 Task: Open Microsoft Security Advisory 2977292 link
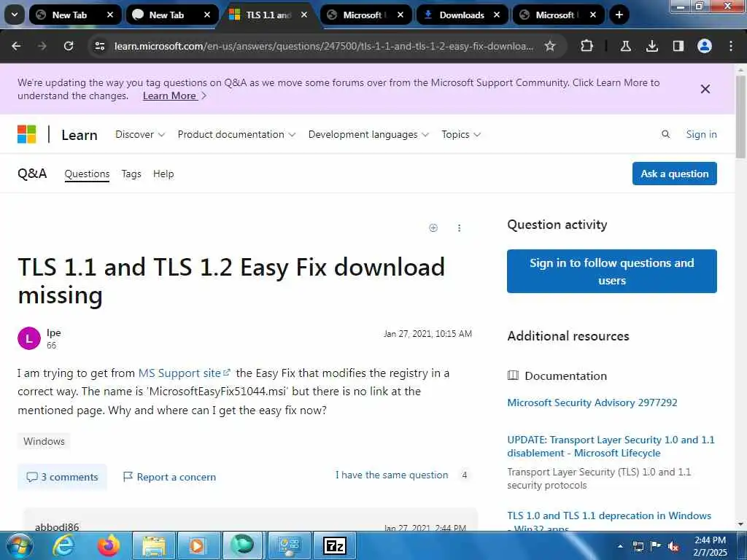pyautogui.click(x=592, y=402)
